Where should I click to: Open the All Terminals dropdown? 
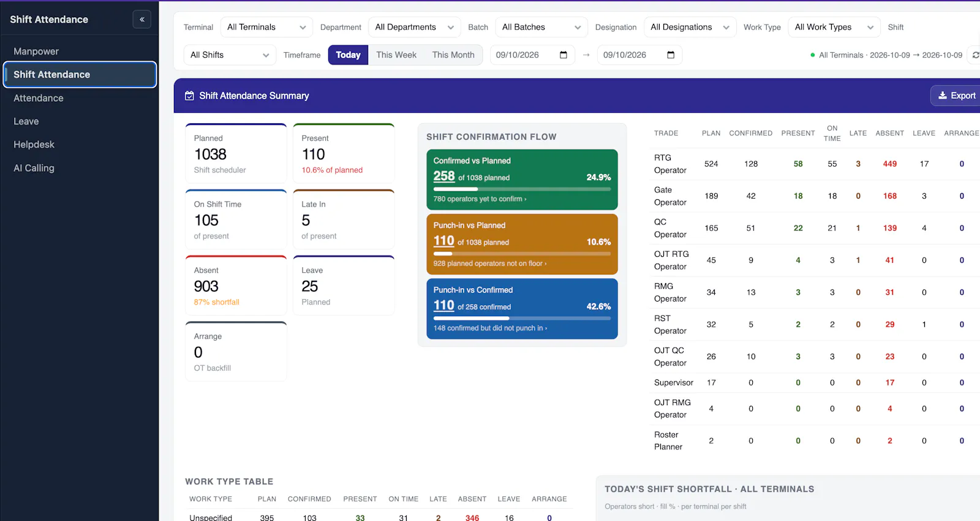[266, 27]
